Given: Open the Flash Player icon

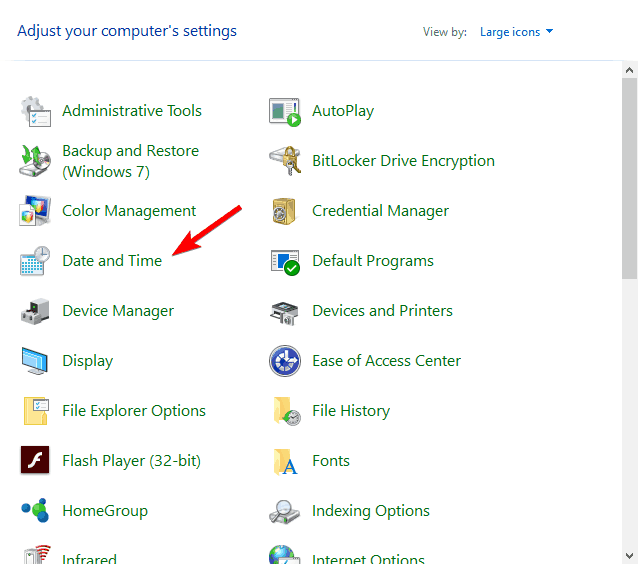Looking at the screenshot, I should pos(35,460).
